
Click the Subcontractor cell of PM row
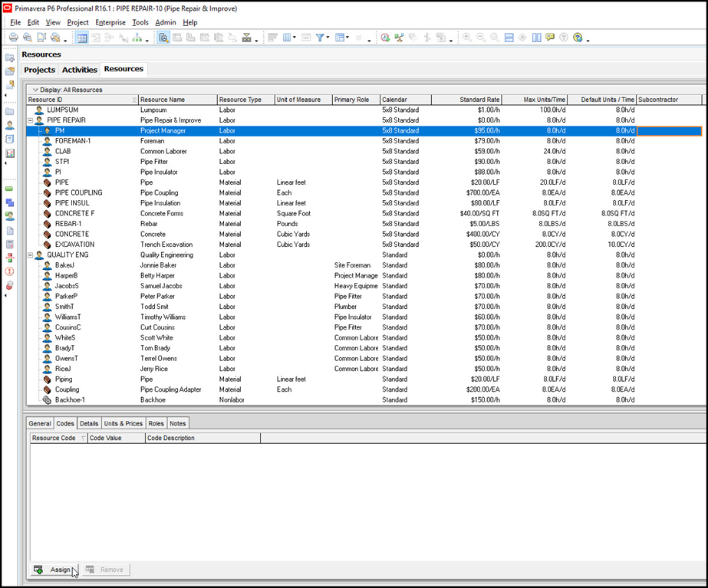(669, 131)
